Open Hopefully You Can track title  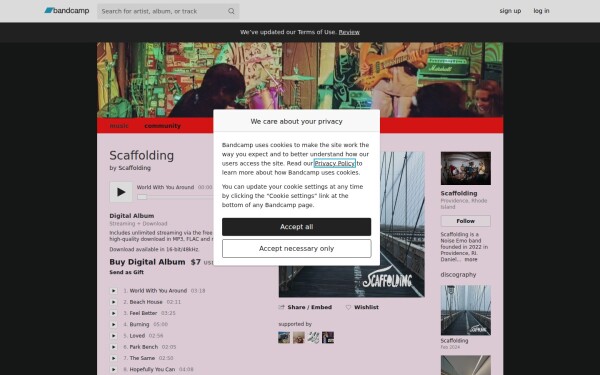152,369
